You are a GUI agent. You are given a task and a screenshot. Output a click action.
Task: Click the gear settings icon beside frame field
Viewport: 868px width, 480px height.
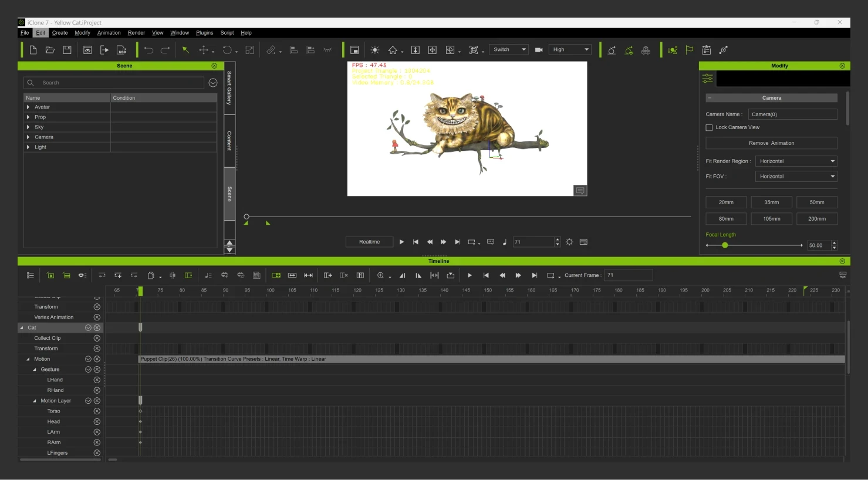(x=569, y=242)
